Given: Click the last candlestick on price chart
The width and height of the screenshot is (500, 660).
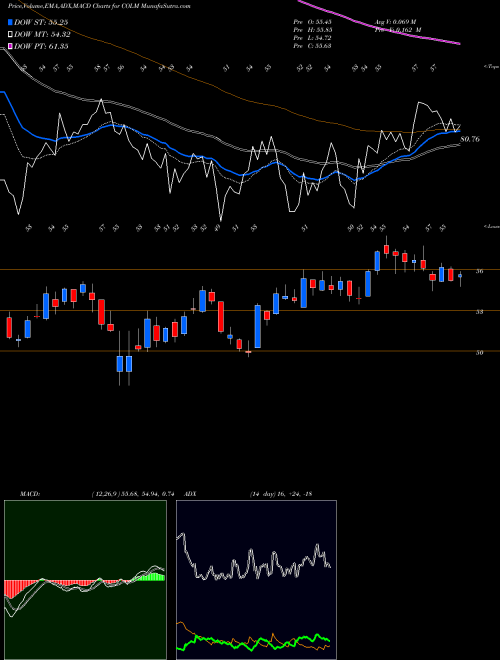Looking at the screenshot, I should pos(460,276).
